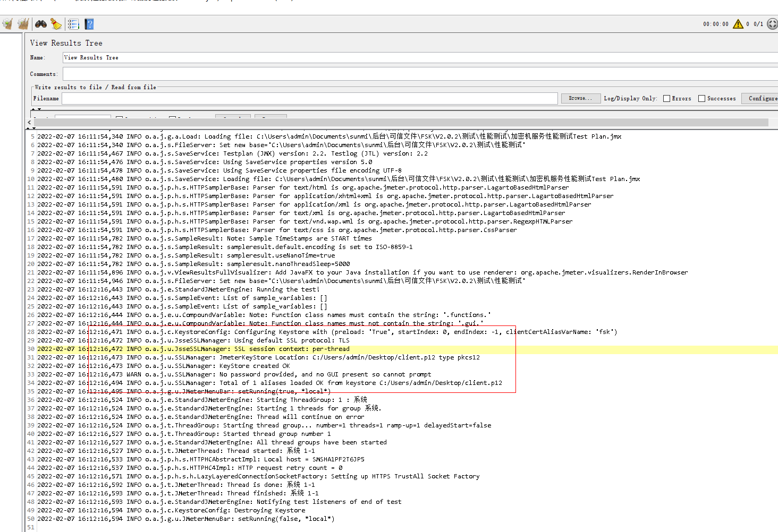Click log line 40 'Started thread group number 1'
Image resolution: width=778 pixels, height=532 pixels.
pyautogui.click(x=184, y=434)
